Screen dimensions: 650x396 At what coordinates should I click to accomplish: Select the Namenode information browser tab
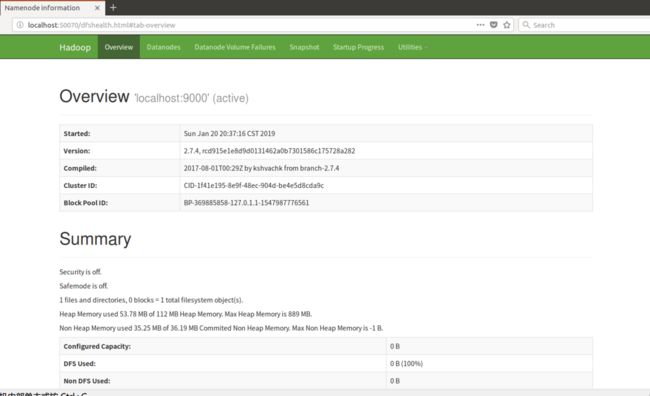click(x=52, y=8)
